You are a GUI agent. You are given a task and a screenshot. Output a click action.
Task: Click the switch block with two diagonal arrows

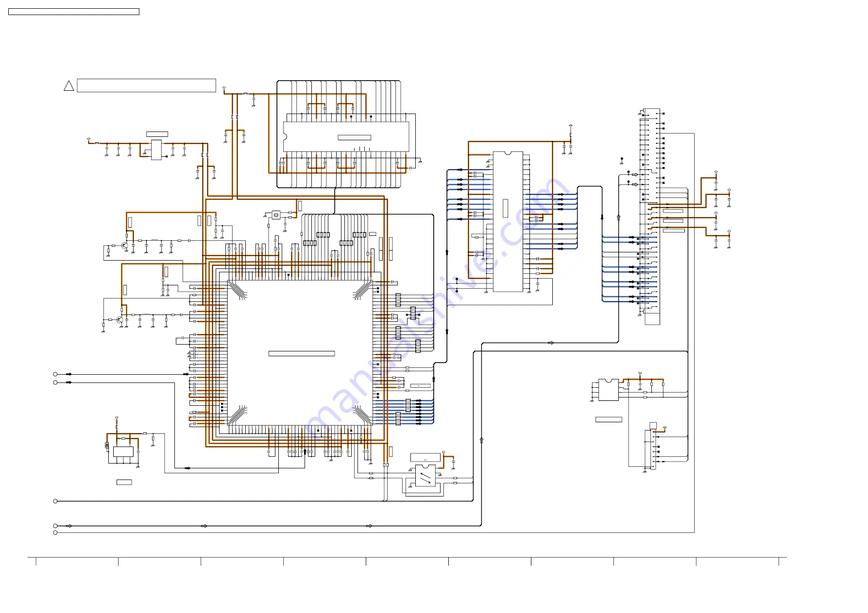(425, 476)
